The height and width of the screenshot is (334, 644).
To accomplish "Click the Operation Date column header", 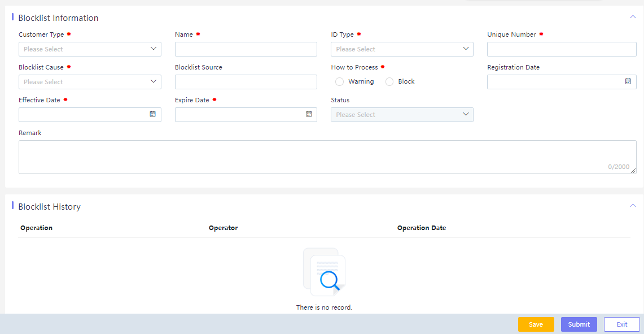I will tap(422, 228).
